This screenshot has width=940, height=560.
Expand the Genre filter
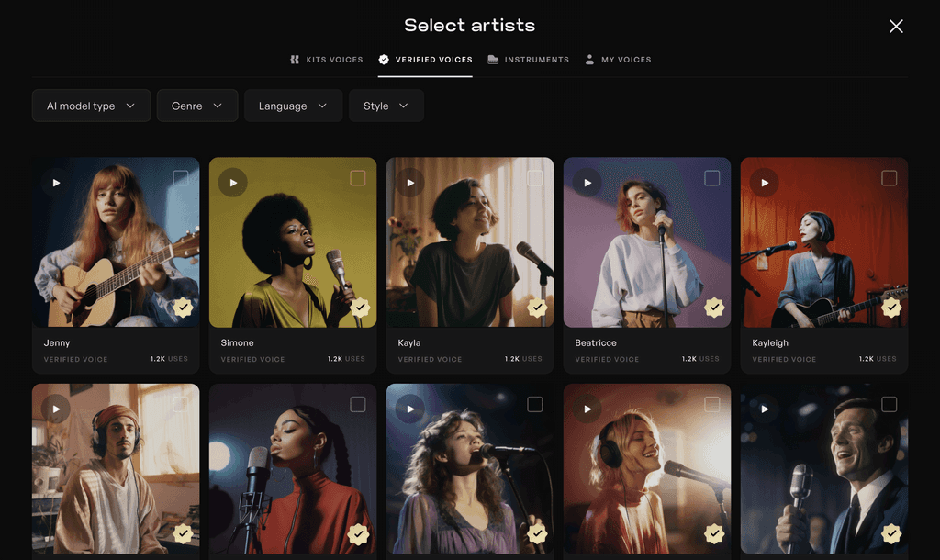point(196,106)
